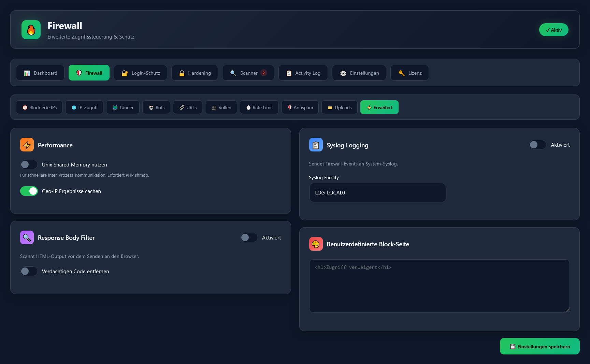Turn on Syslog Logging Aktiviert switch

tap(537, 145)
